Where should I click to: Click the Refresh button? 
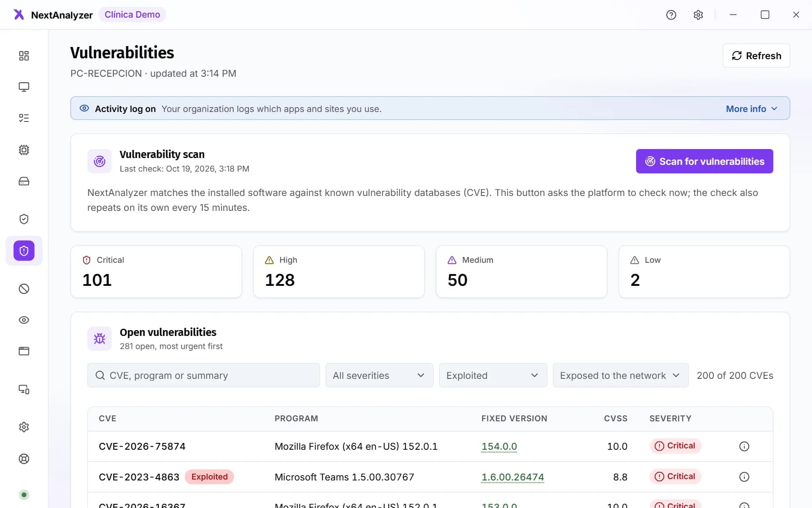click(757, 56)
